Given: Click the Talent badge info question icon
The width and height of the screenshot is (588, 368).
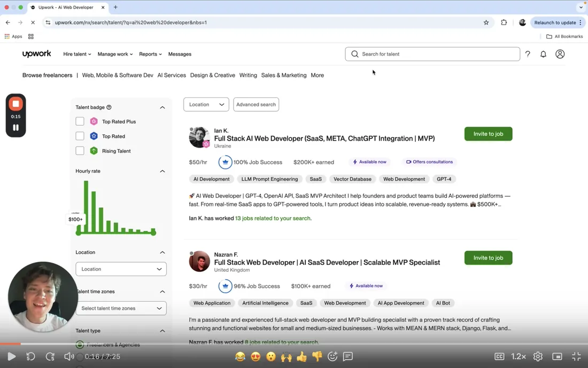Looking at the screenshot, I should click(x=109, y=108).
